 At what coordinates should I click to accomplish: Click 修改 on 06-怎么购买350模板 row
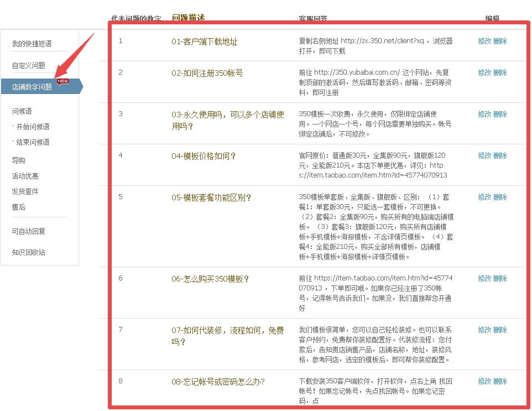484,278
